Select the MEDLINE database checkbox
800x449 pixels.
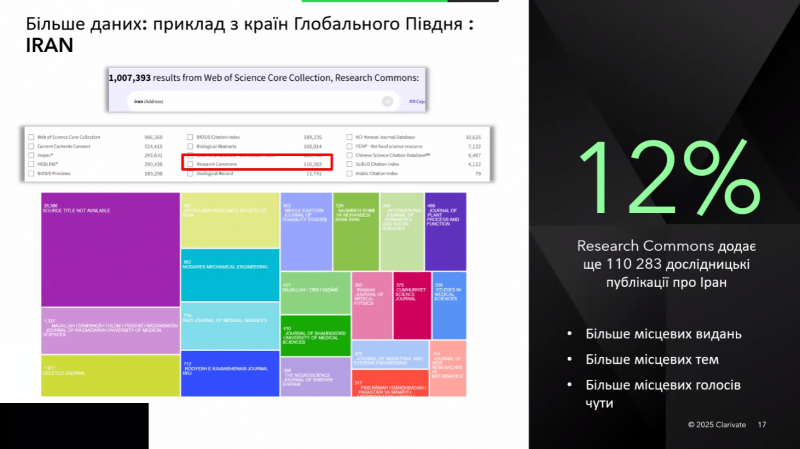31,163
